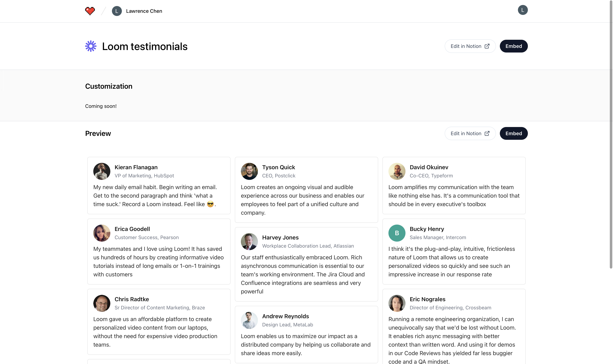Click the name Tyson Quick

click(278, 167)
